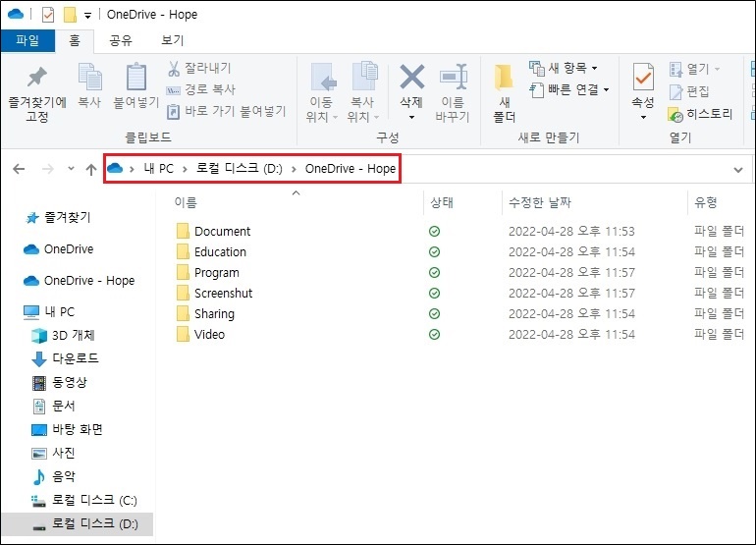The width and height of the screenshot is (756, 545).
Task: Click Cut (잘라내기) scissors icon
Action: tap(174, 69)
